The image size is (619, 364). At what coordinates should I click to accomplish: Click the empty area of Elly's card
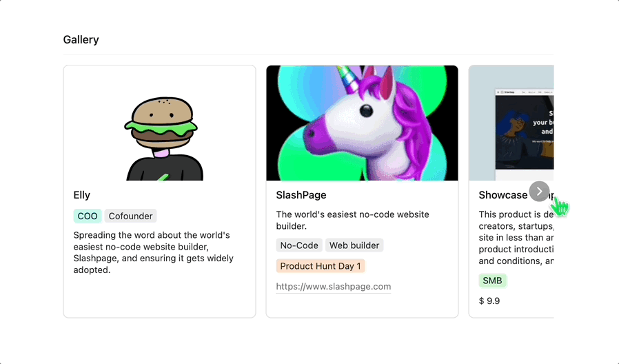tap(159, 296)
